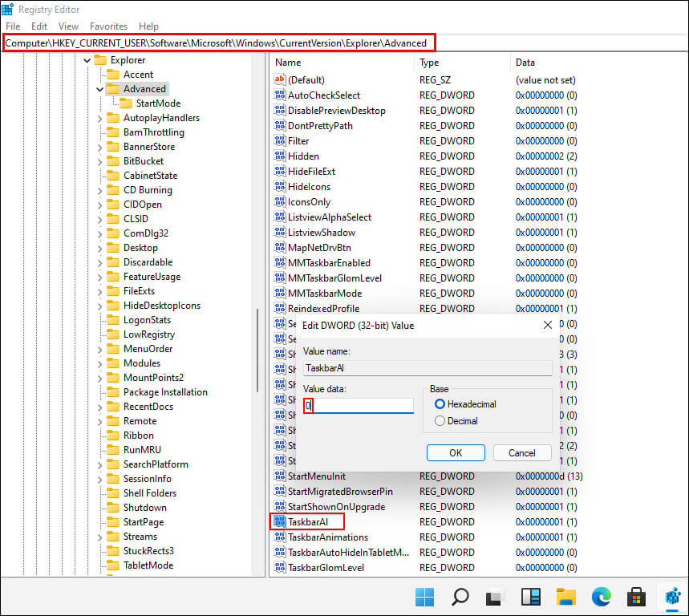Open the File menu
This screenshot has width=689, height=616.
(13, 26)
